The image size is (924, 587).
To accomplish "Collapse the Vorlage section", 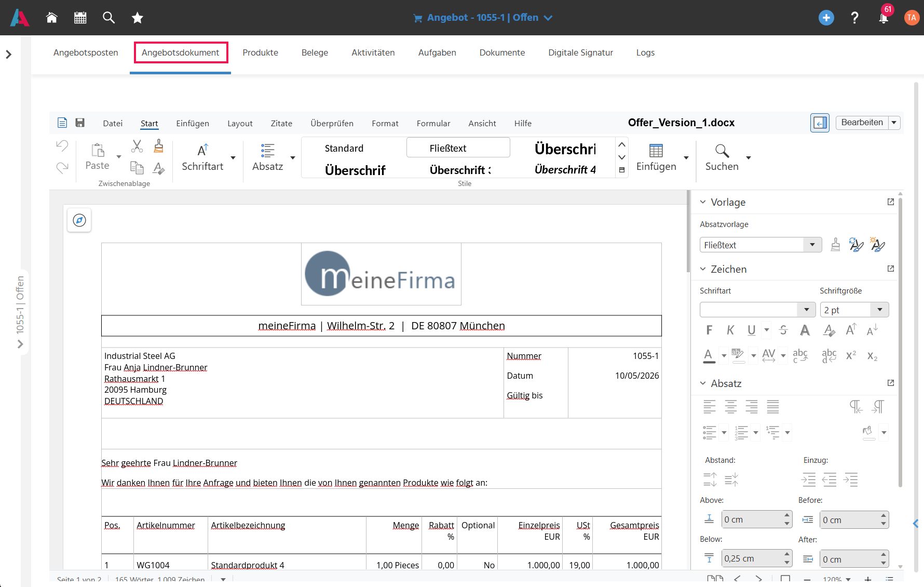I will coord(703,202).
